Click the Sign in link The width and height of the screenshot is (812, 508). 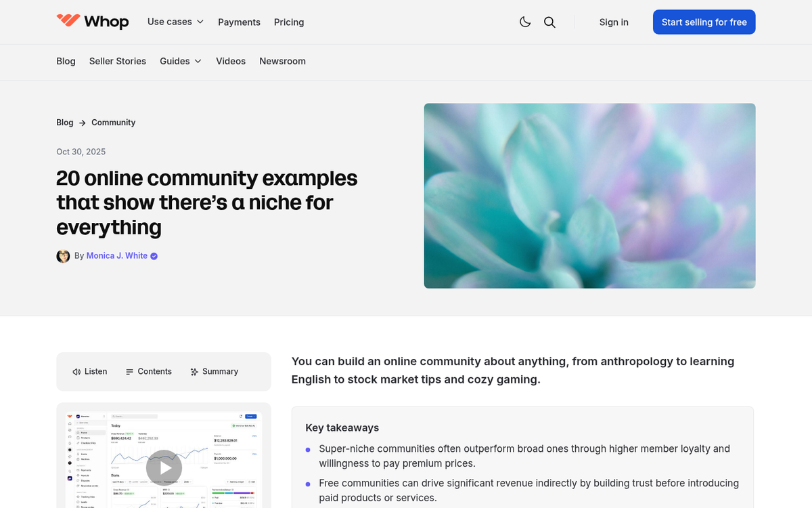point(614,22)
